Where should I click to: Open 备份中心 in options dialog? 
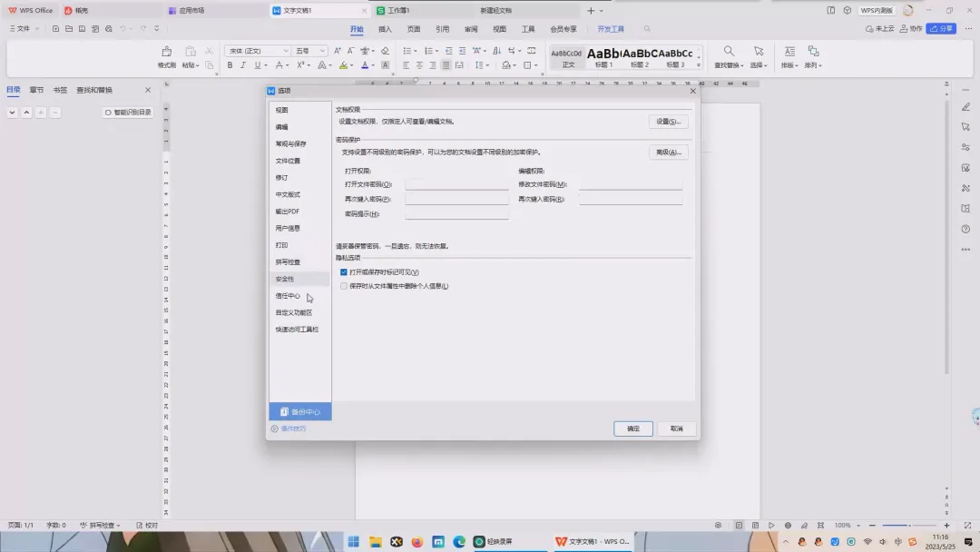(300, 412)
